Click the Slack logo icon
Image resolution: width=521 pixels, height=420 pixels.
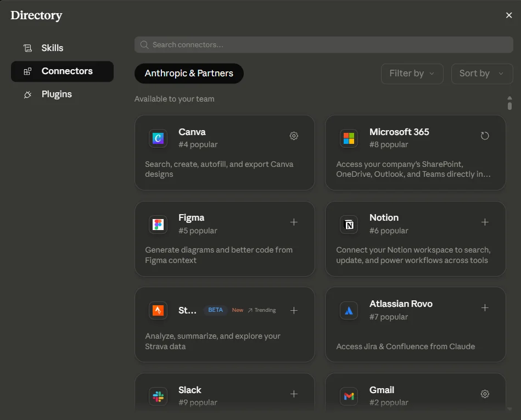pos(158,396)
